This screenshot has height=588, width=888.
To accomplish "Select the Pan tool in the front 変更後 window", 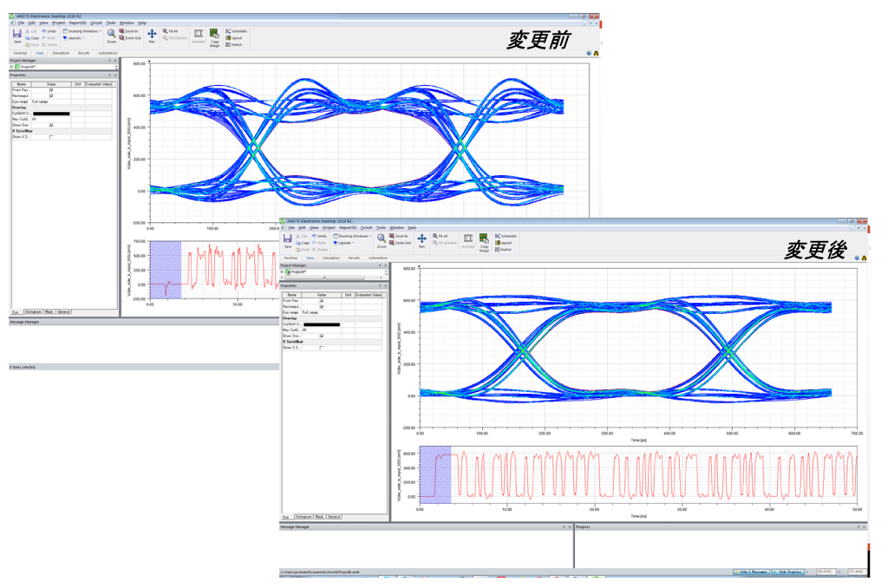I will click(421, 239).
